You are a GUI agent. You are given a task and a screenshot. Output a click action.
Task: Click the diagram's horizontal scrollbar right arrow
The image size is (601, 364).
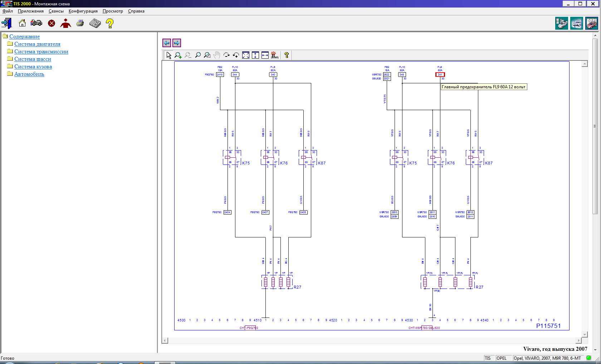[578, 340]
